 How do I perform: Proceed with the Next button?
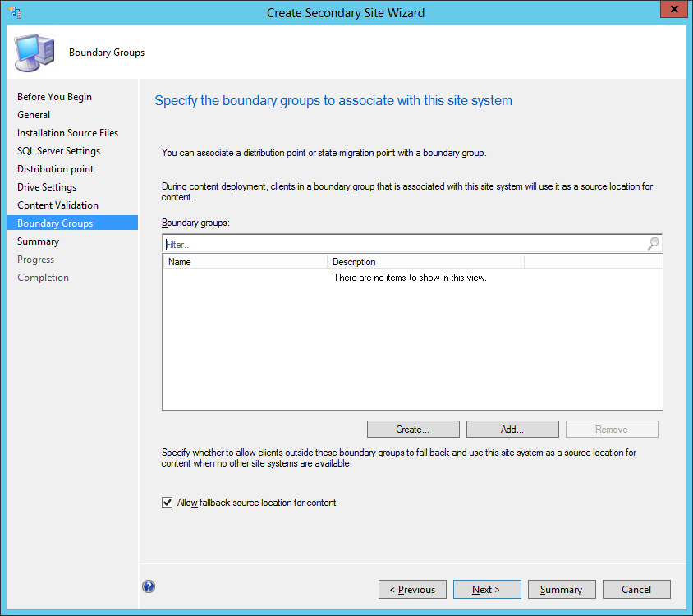[x=487, y=590]
